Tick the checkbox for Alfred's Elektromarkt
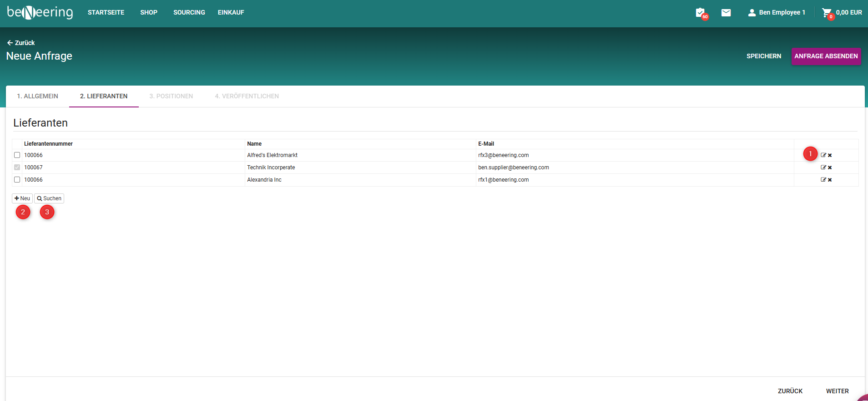Viewport: 868px width, 401px height. [17, 155]
